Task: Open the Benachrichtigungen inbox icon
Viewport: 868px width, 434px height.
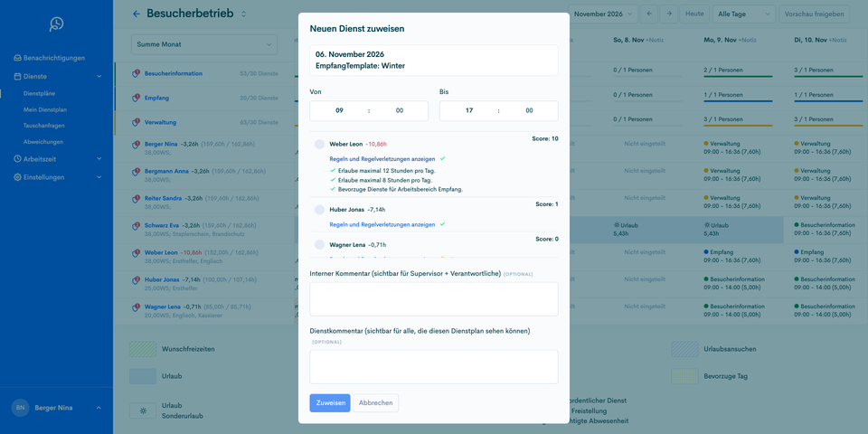Action: (x=18, y=58)
